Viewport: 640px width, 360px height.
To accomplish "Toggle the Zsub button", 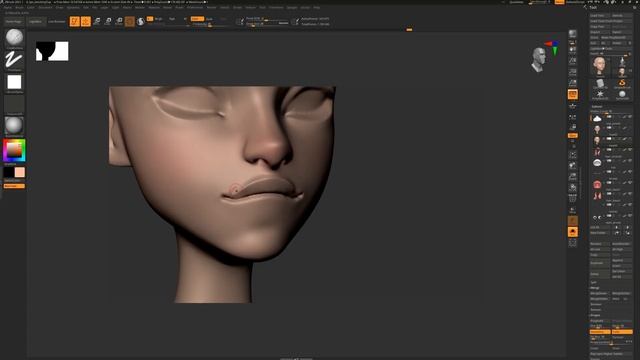I will (x=209, y=19).
